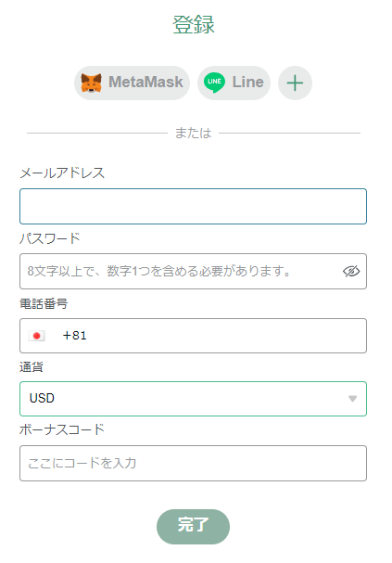Click the メールアドレス field label

tap(62, 173)
